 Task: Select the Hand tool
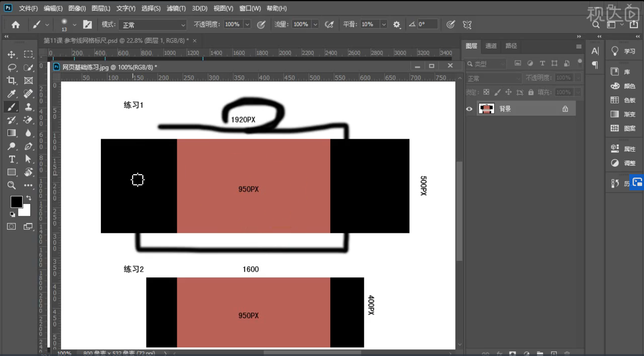[x=28, y=172]
